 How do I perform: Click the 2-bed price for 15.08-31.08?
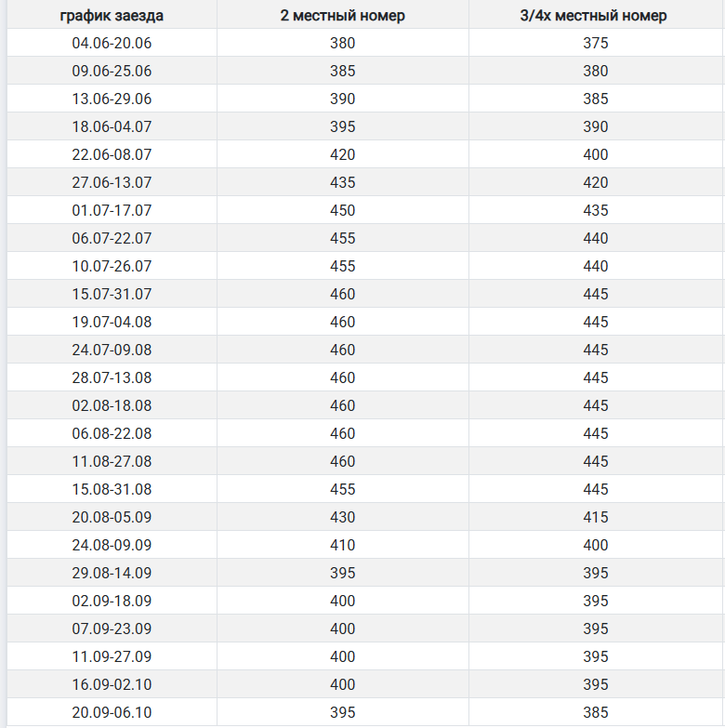[342, 489]
